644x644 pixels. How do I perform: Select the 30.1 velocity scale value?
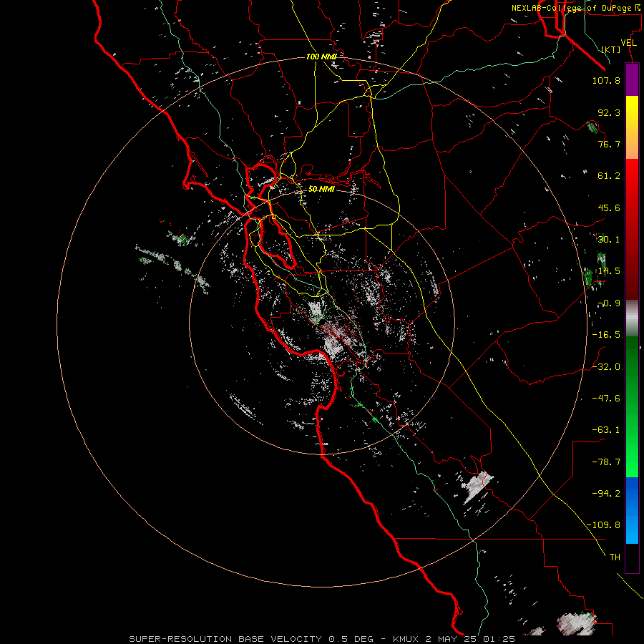point(609,240)
